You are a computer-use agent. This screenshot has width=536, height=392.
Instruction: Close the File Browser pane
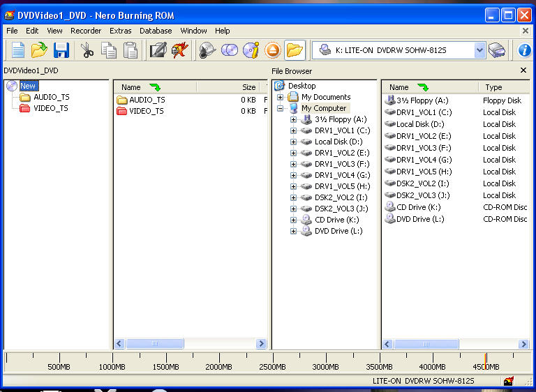tap(523, 70)
